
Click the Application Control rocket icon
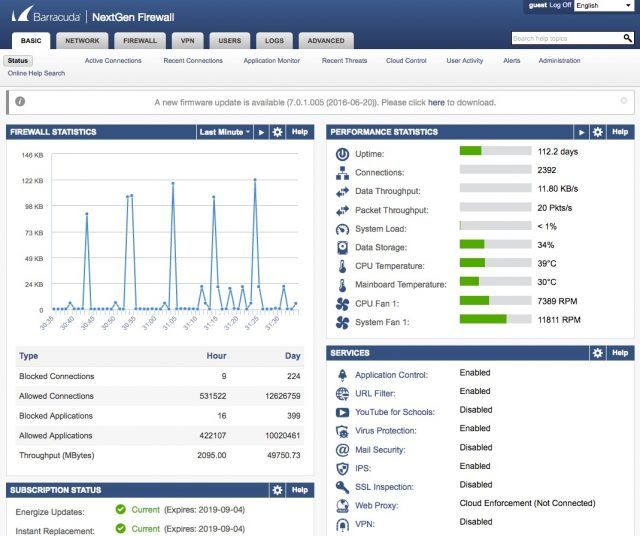click(x=342, y=375)
